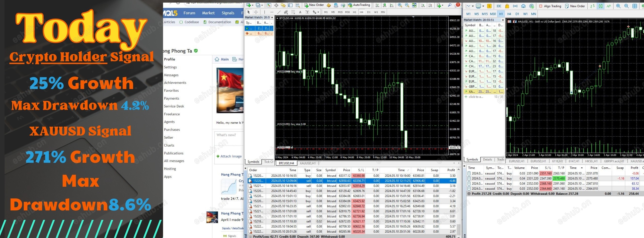Set MT4 timeframe to D1
The image size is (644, 238).
click(369, 12)
